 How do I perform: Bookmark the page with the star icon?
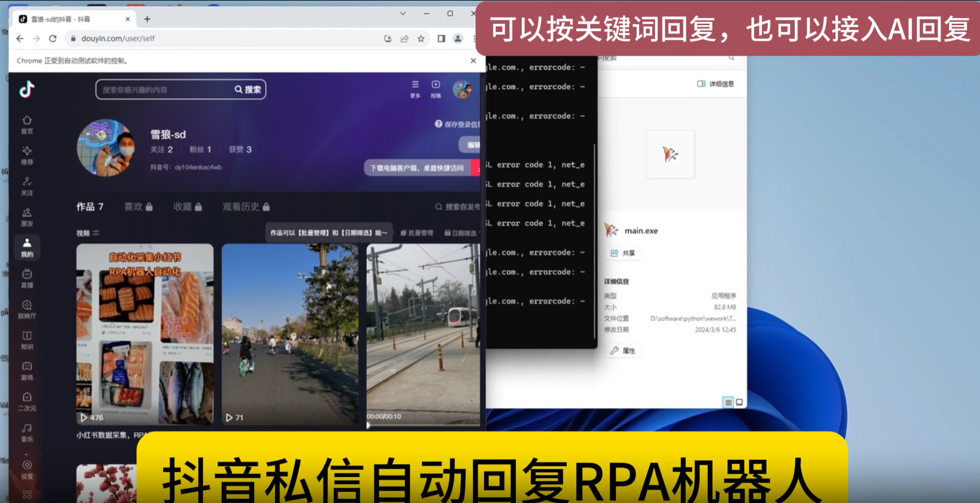(421, 39)
